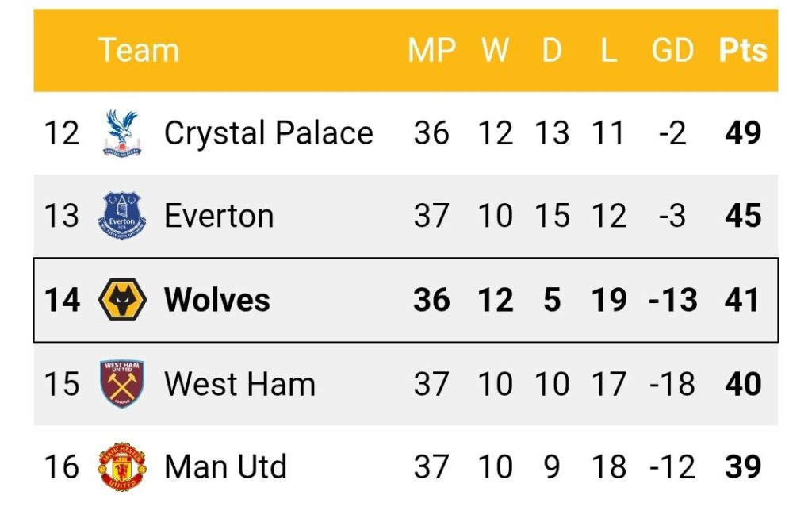Click the Everton club crest

point(122,216)
